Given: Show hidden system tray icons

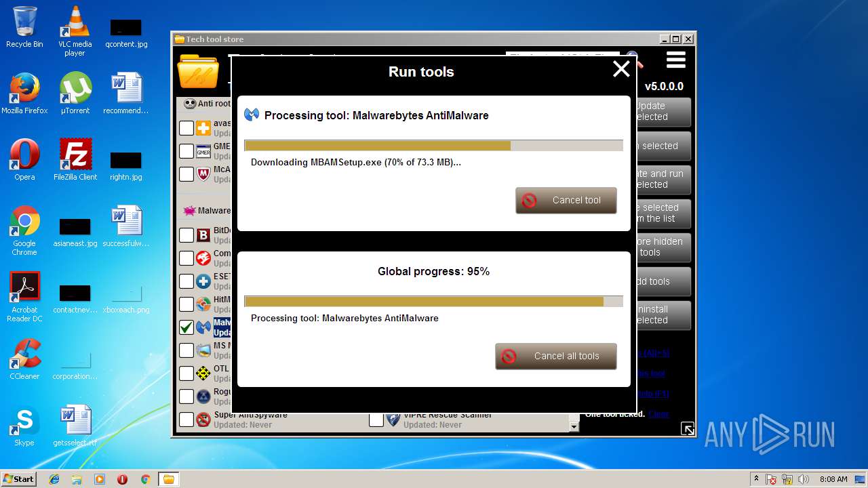Looking at the screenshot, I should tap(756, 479).
